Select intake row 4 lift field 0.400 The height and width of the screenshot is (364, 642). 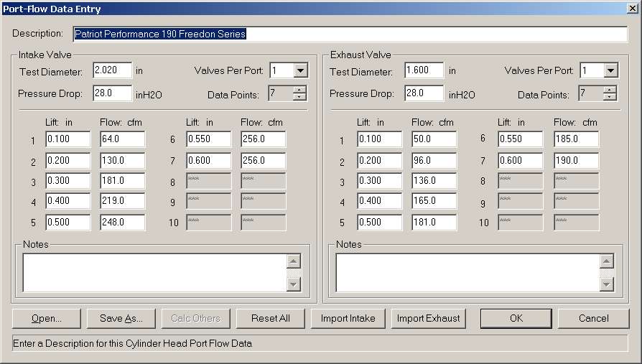pyautogui.click(x=68, y=200)
